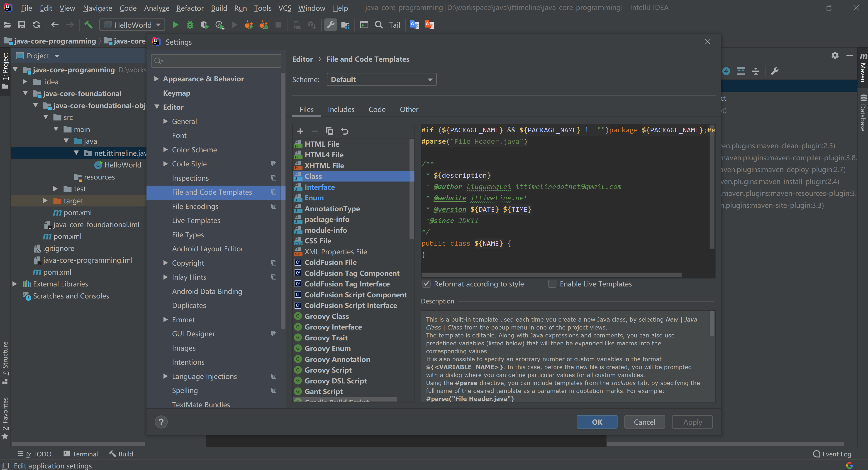Click settings search input field

point(216,61)
